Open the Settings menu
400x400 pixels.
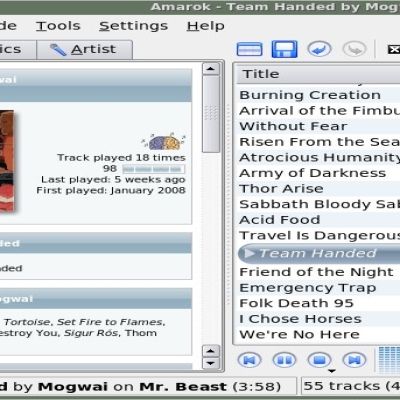pyautogui.click(x=133, y=26)
